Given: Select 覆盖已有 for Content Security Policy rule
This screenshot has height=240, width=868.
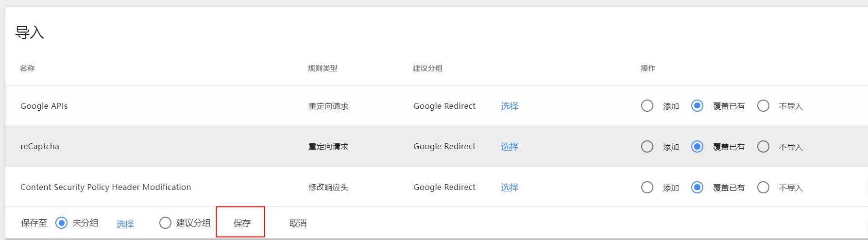Looking at the screenshot, I should [697, 188].
